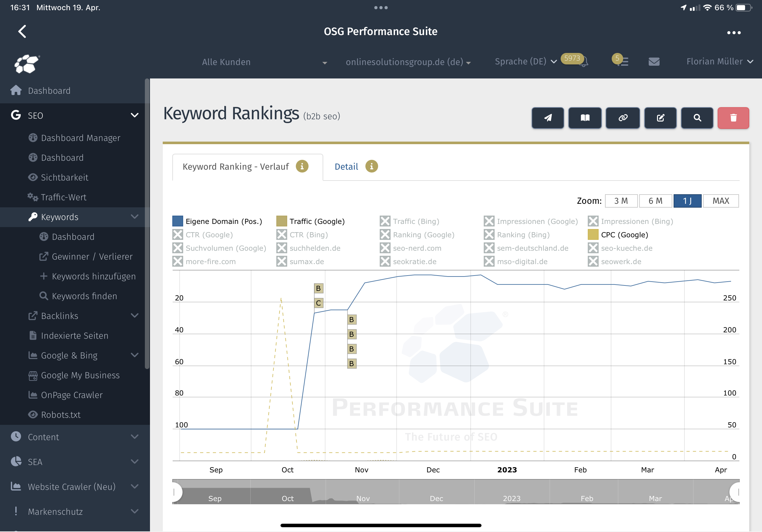This screenshot has height=532, width=762.
Task: Click info icon next to Detail tab
Action: [x=371, y=166]
